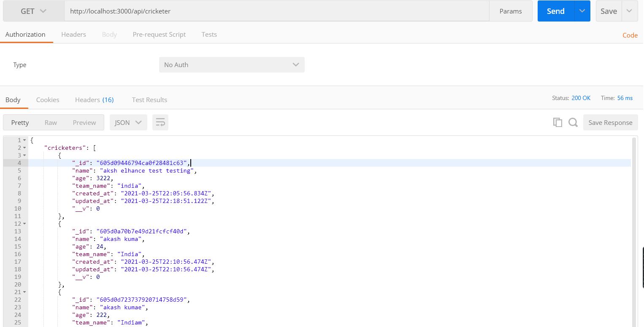This screenshot has height=327, width=644.
Task: Click updated_at value 2021-03-25T22:18:51.122Z
Action: 166,201
